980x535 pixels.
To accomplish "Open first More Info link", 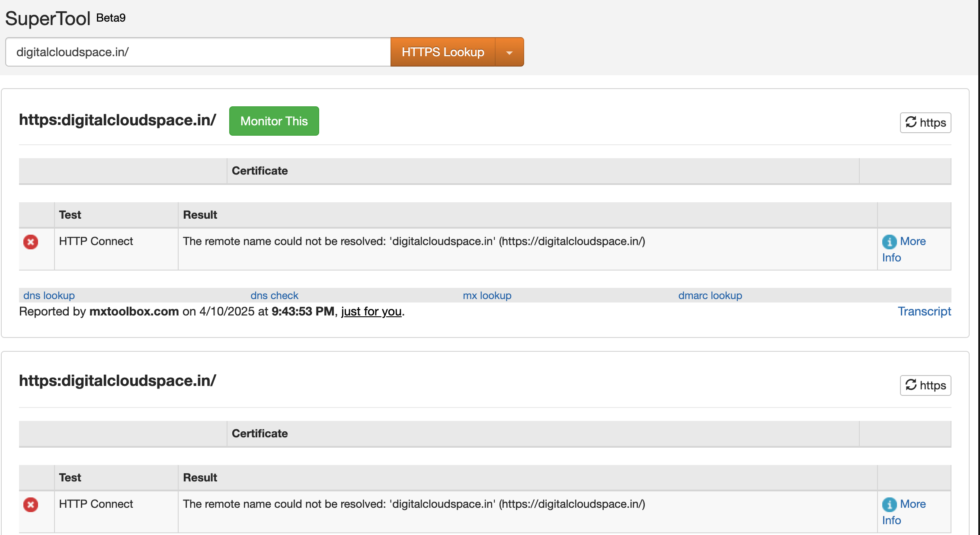I will (913, 241).
